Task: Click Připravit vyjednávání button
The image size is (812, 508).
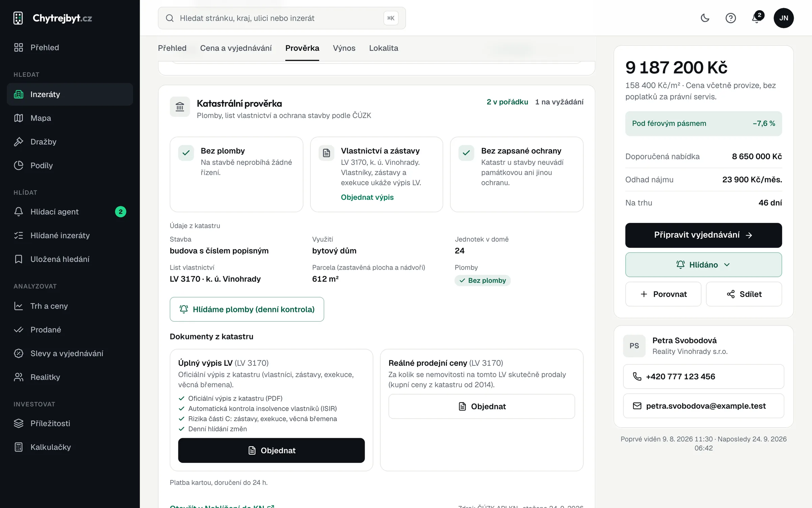Action: (703, 235)
